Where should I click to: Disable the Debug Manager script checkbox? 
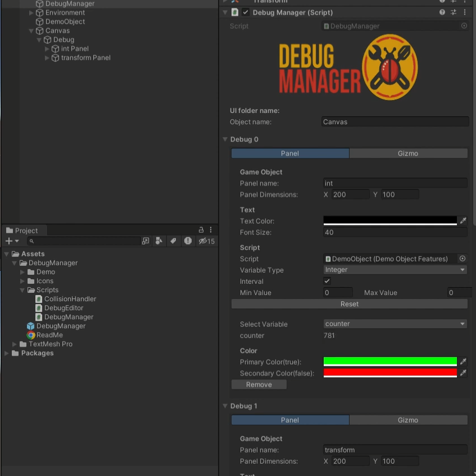tap(246, 12)
